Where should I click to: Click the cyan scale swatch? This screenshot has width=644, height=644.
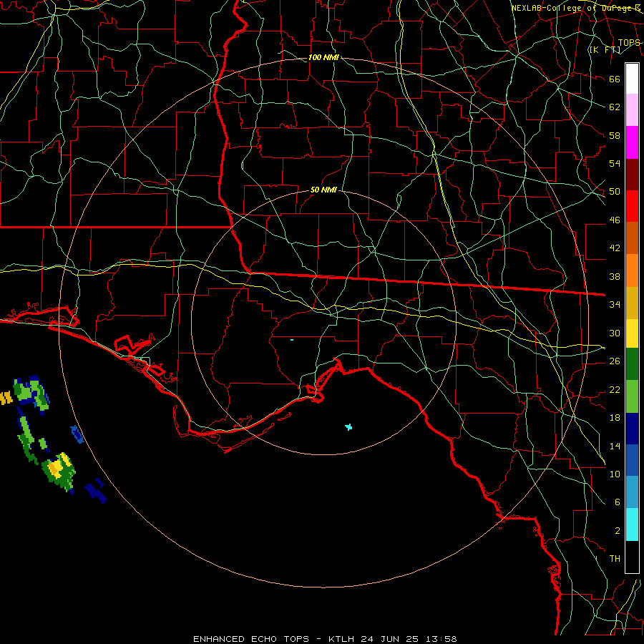[x=632, y=525]
